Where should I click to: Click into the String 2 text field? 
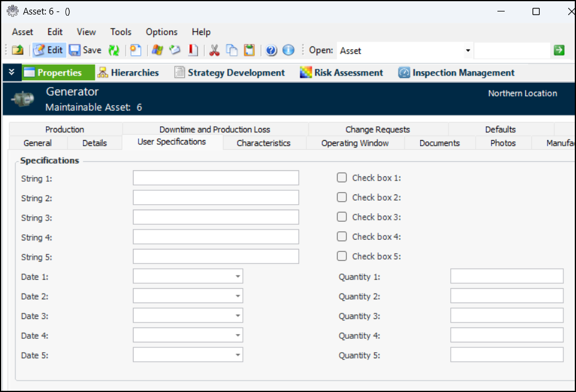pos(216,198)
